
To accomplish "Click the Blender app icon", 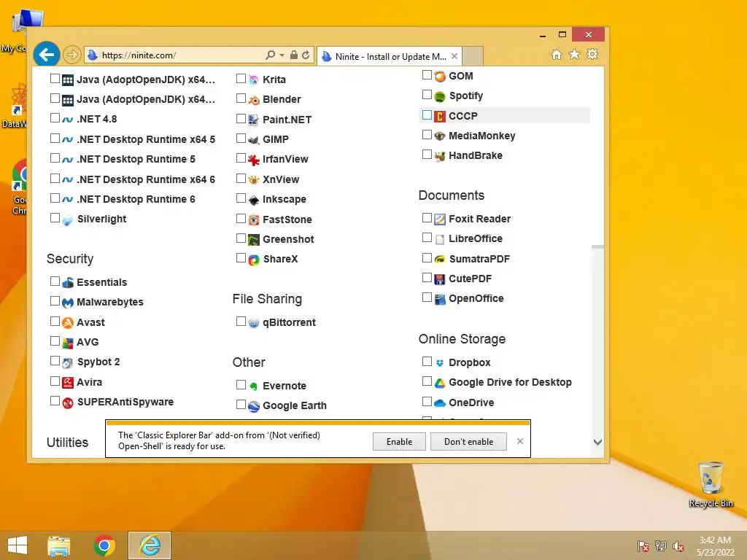I will [x=254, y=99].
